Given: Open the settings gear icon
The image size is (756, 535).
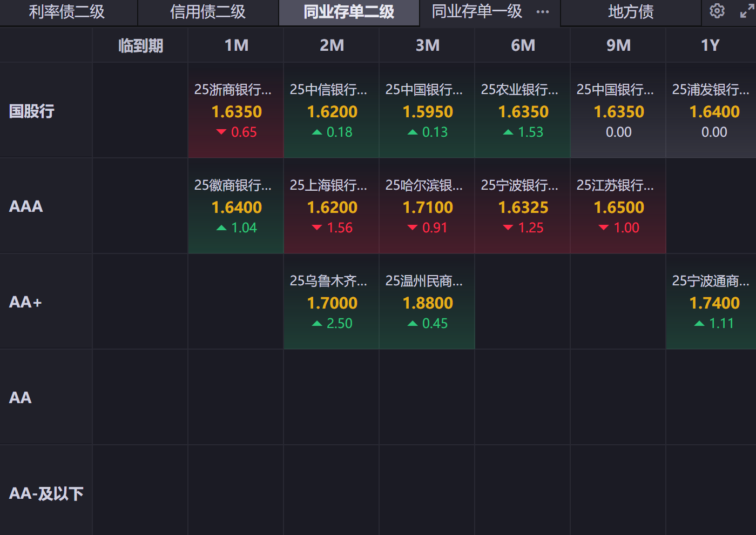Looking at the screenshot, I should [717, 11].
